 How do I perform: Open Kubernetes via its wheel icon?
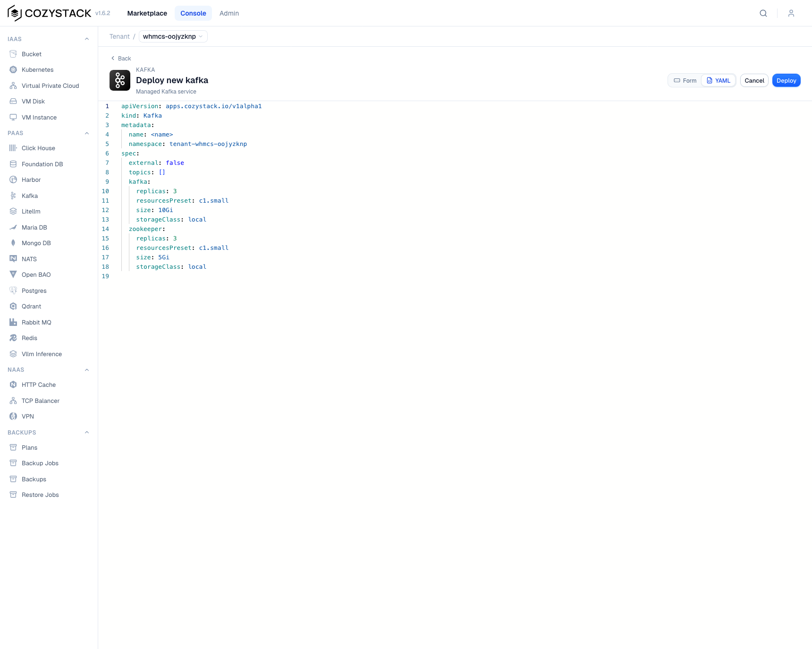coord(13,70)
